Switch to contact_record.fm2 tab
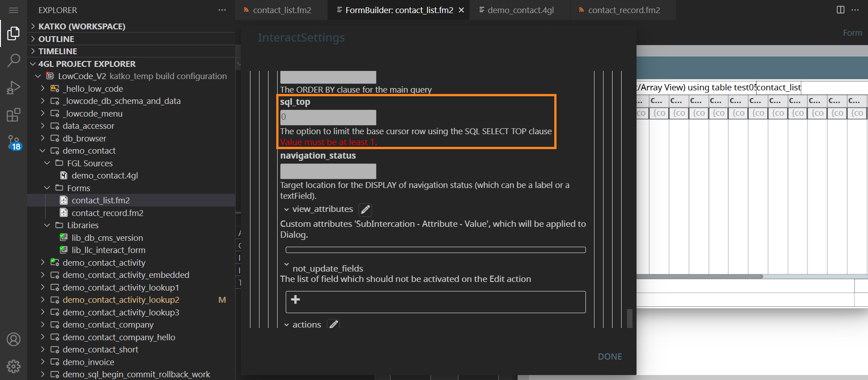Screen dimensions: 868x380 pos(623,10)
